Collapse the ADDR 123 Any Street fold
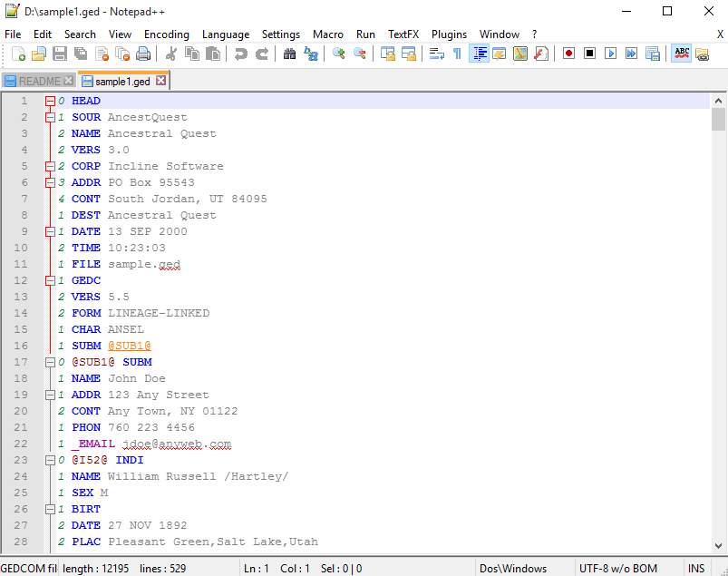Image resolution: width=728 pixels, height=576 pixels. pos(50,395)
